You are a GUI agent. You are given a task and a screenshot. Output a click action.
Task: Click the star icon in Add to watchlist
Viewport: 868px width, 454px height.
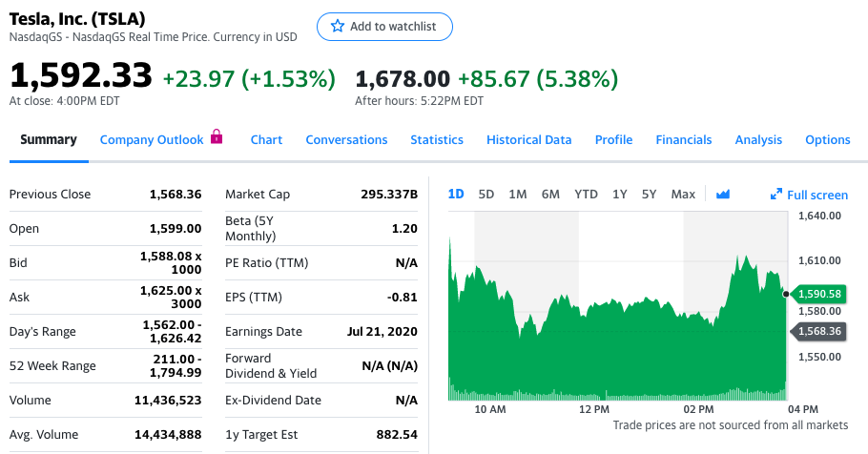(x=337, y=27)
